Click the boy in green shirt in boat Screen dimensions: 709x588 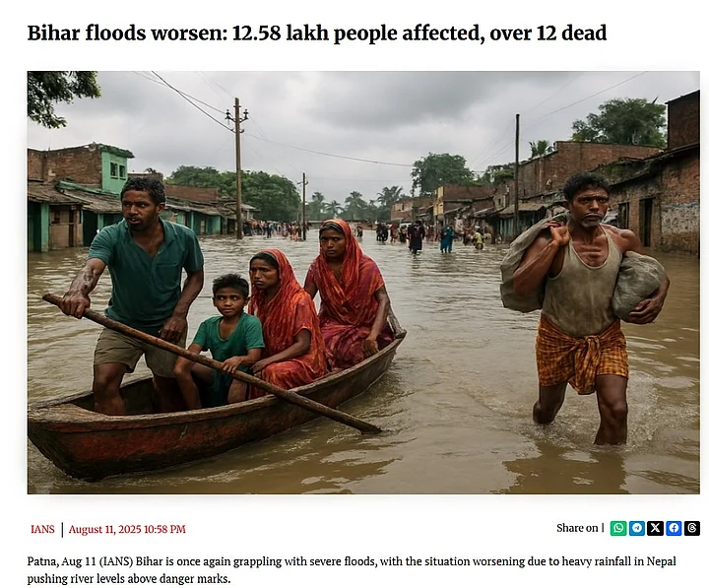pos(222,339)
